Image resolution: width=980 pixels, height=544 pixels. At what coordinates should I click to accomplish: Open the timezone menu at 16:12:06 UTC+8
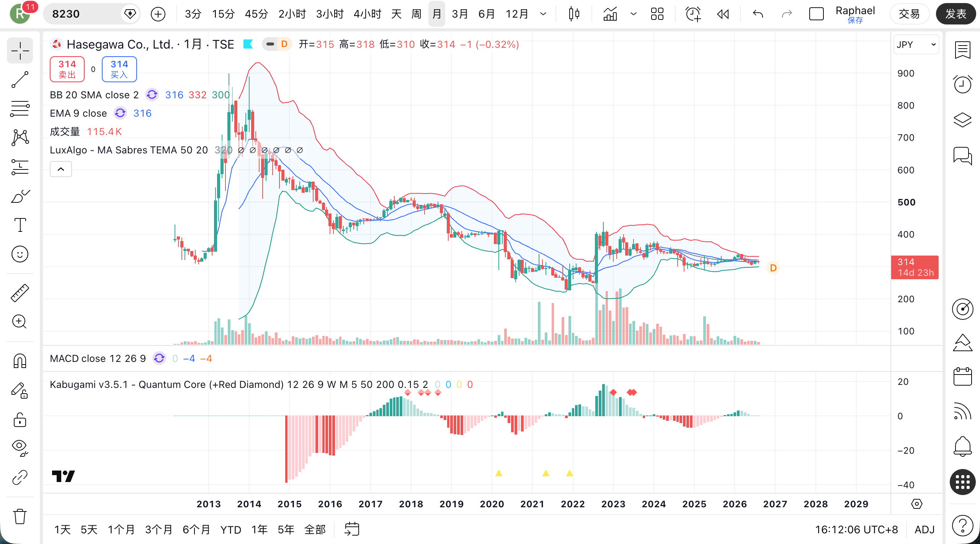click(856, 529)
